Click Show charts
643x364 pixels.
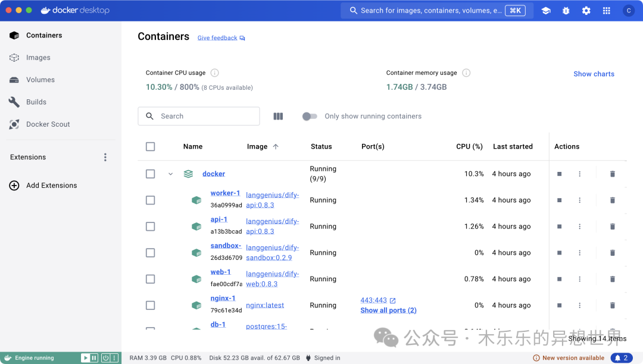click(594, 74)
